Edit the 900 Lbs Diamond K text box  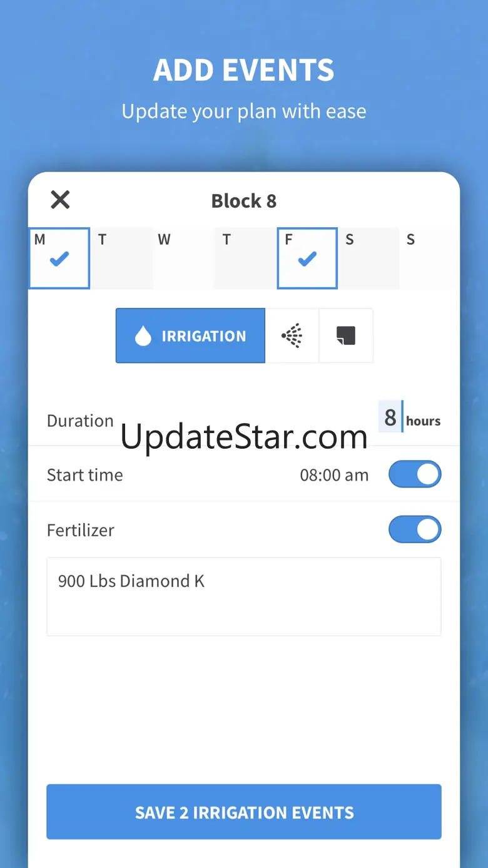(x=244, y=596)
